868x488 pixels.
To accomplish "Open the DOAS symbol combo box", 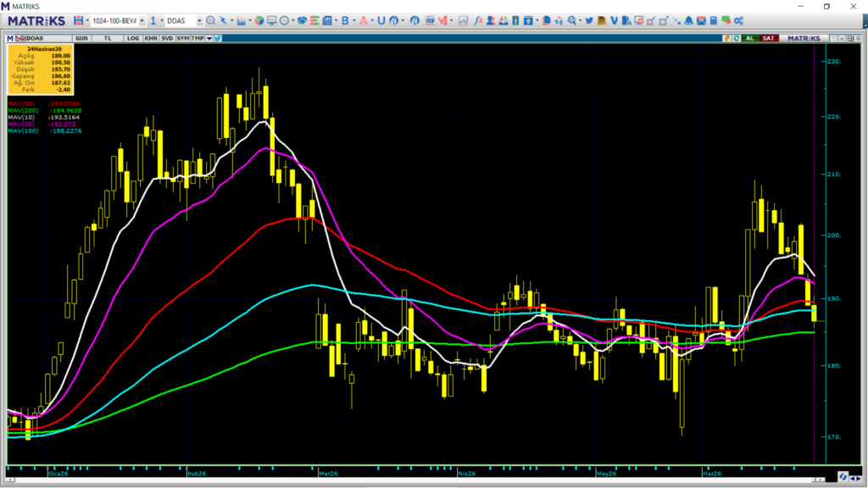I will click(x=184, y=20).
